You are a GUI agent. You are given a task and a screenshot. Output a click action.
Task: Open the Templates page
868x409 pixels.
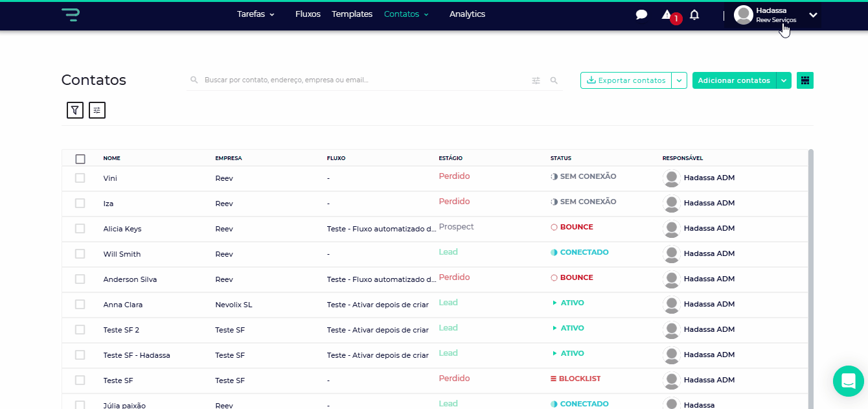tap(352, 14)
